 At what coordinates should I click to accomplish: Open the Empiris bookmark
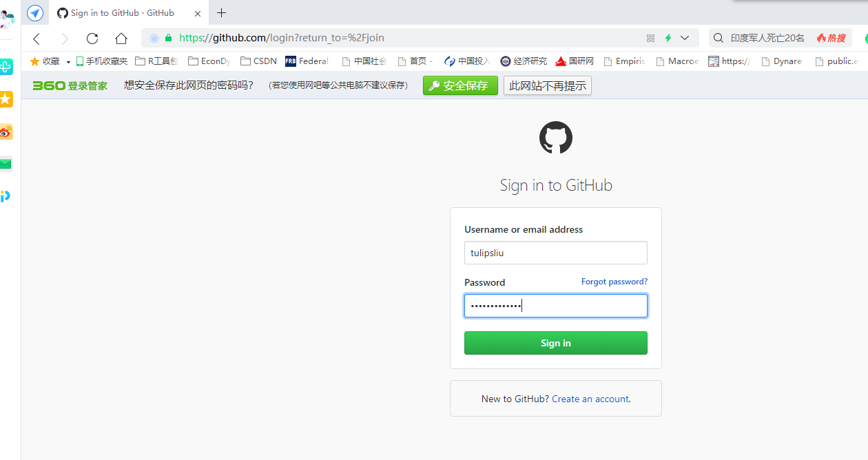tap(624, 61)
